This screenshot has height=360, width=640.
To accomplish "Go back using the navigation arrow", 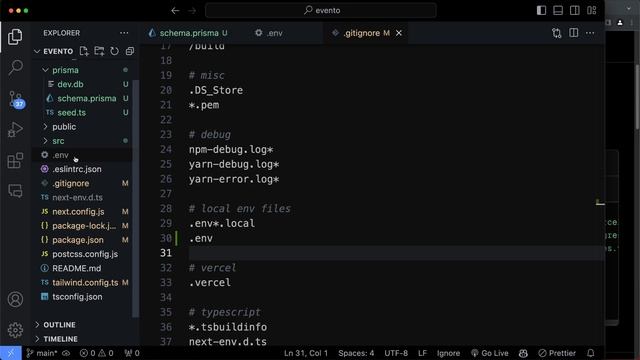I will click(x=175, y=11).
